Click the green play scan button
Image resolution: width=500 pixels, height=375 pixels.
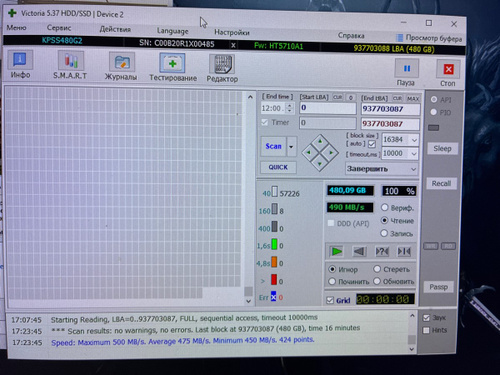337,251
